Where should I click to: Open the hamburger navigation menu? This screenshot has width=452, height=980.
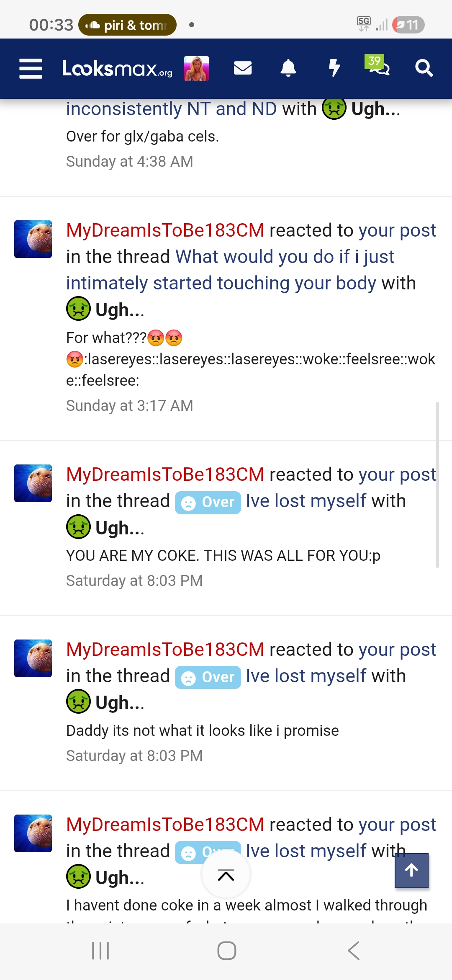[x=31, y=68]
